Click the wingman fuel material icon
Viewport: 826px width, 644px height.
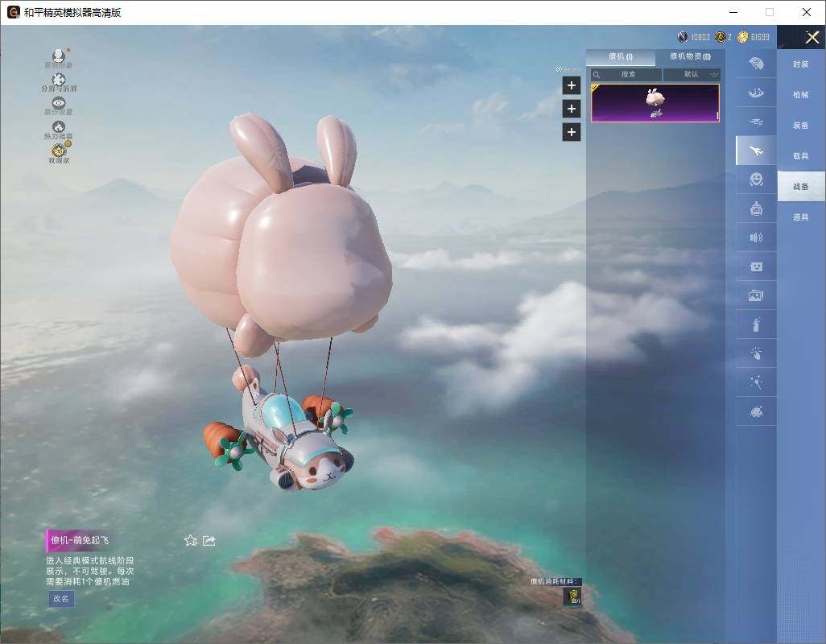[572, 597]
